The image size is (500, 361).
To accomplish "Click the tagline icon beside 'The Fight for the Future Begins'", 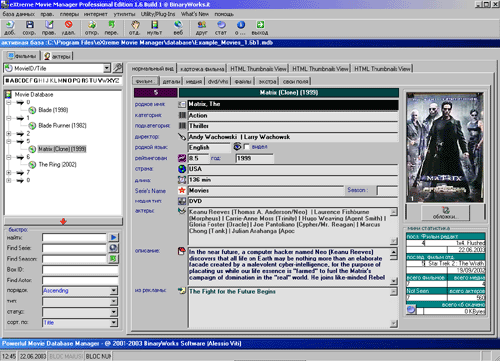I will pos(182,291).
